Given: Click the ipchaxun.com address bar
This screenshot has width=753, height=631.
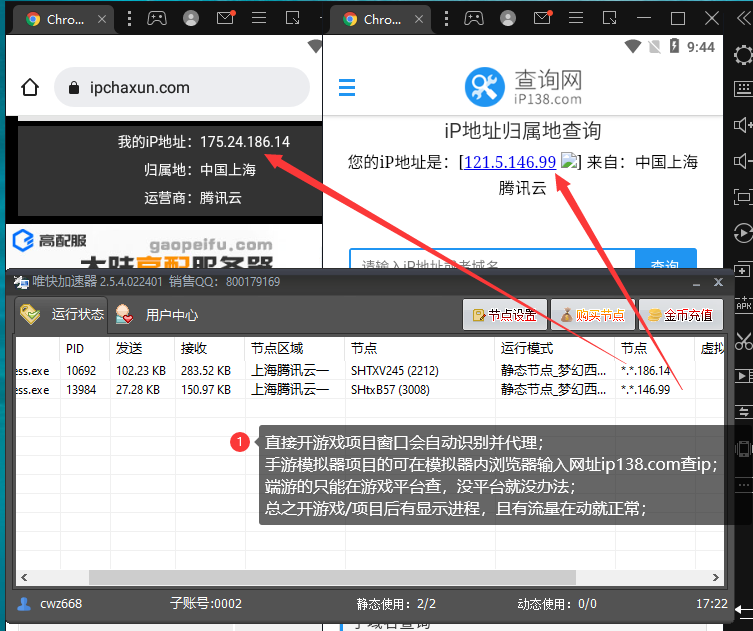Looking at the screenshot, I should point(182,87).
